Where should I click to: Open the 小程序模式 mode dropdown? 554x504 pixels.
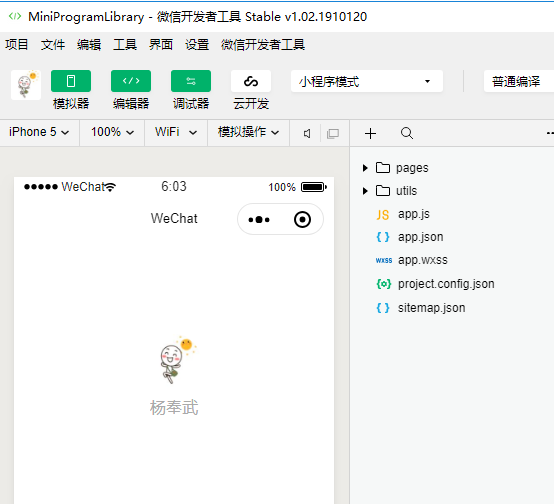[x=367, y=81]
